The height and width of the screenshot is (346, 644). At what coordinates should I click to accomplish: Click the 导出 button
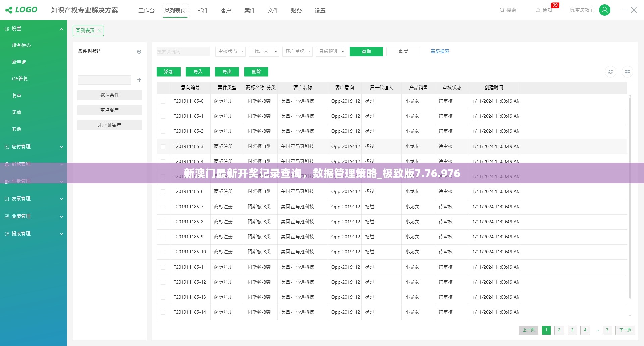(227, 72)
